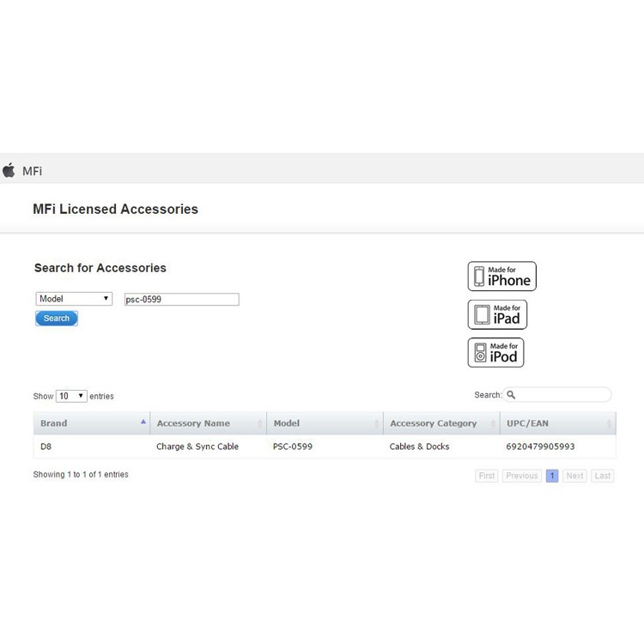This screenshot has width=644, height=644.
Task: Click the Made for iPad badge
Action: (x=497, y=314)
